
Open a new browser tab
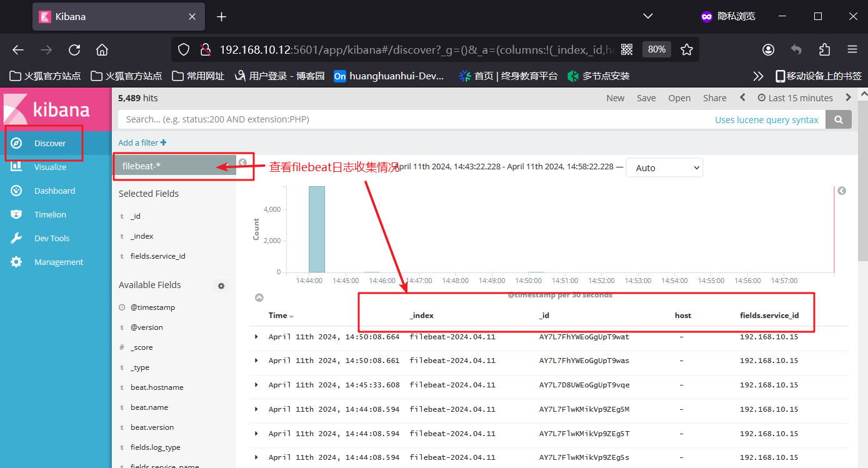[x=221, y=17]
